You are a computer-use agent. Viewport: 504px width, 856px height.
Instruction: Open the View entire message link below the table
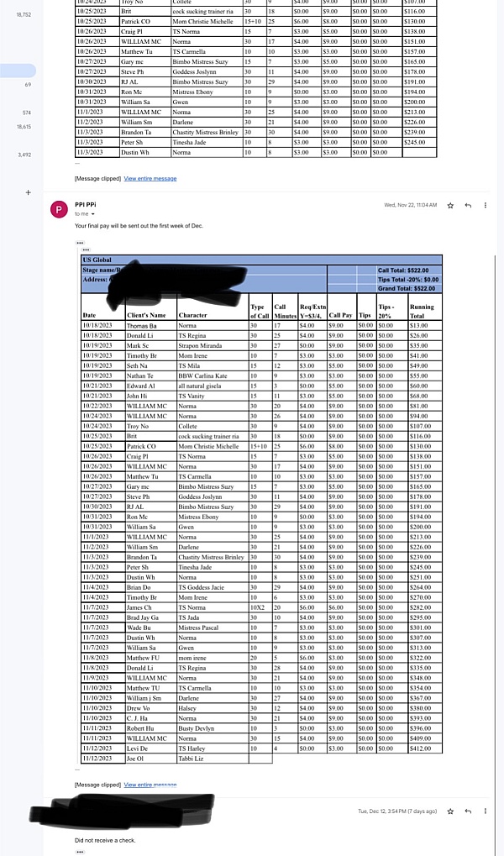(150, 785)
